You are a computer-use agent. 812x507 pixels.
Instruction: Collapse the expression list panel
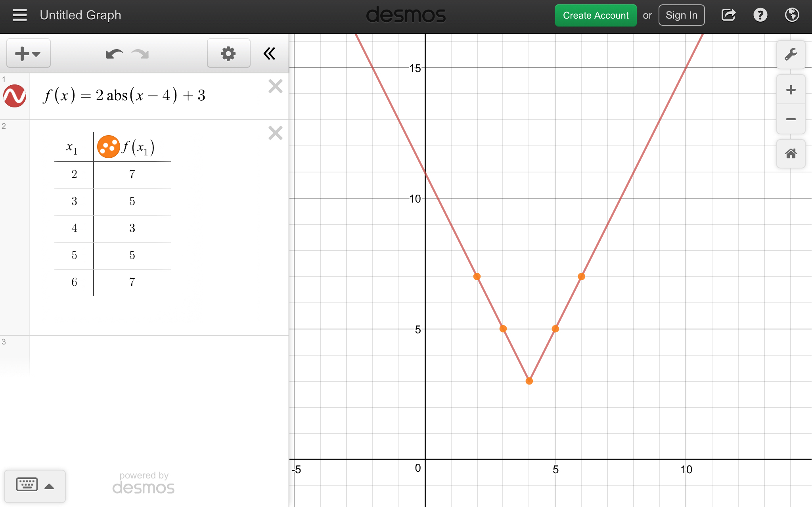click(269, 54)
